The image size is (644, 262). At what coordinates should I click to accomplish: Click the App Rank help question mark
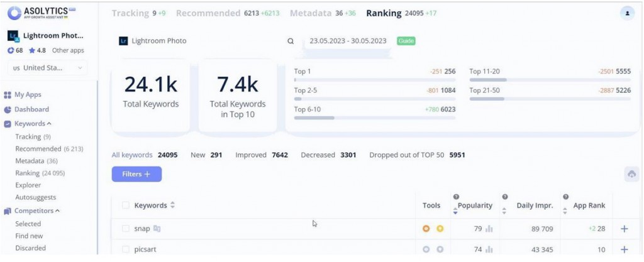click(565, 197)
